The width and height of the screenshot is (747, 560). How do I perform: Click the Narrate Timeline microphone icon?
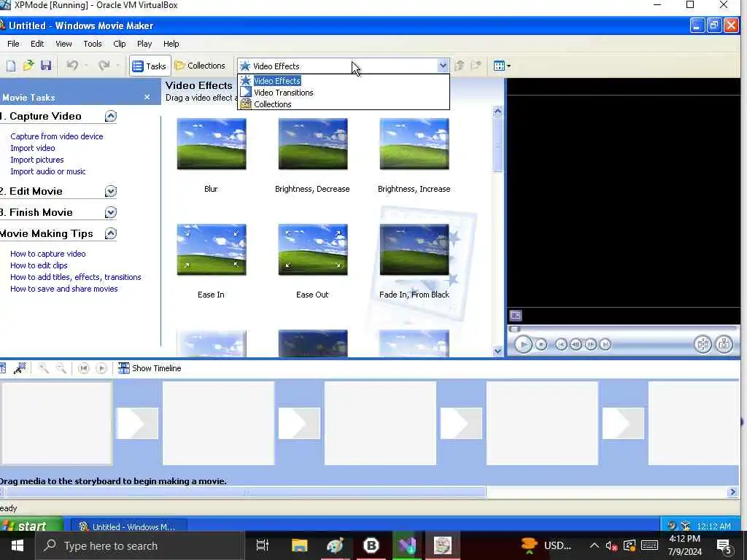(x=20, y=368)
